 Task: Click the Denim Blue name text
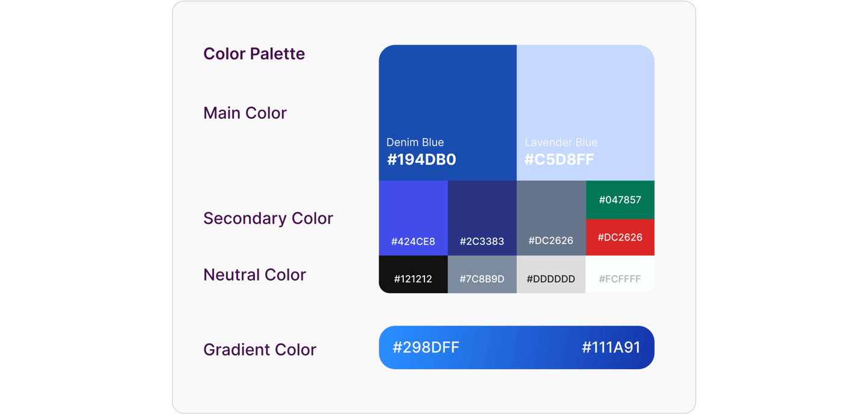click(x=415, y=142)
